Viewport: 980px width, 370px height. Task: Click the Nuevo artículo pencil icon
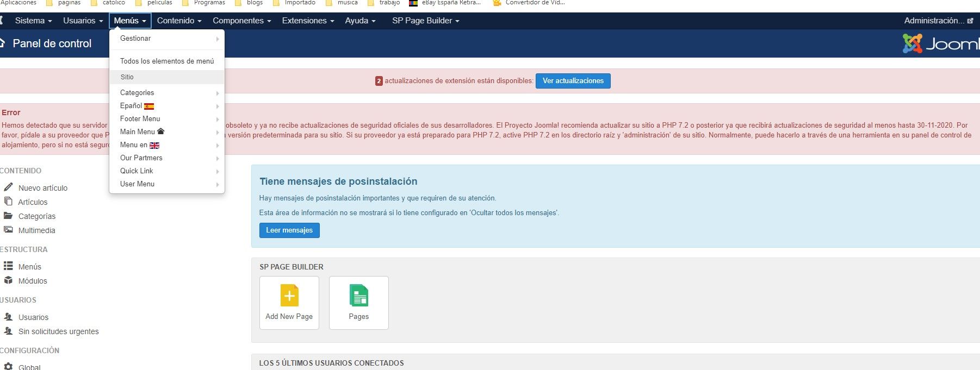pyautogui.click(x=8, y=187)
